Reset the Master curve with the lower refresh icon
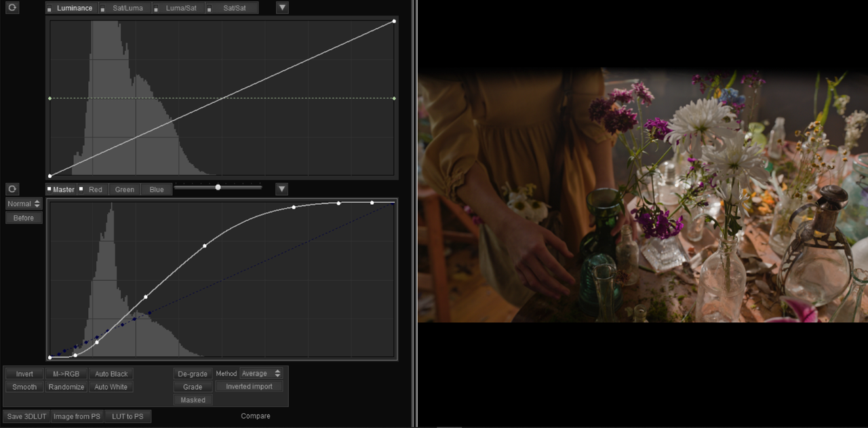 click(x=12, y=189)
